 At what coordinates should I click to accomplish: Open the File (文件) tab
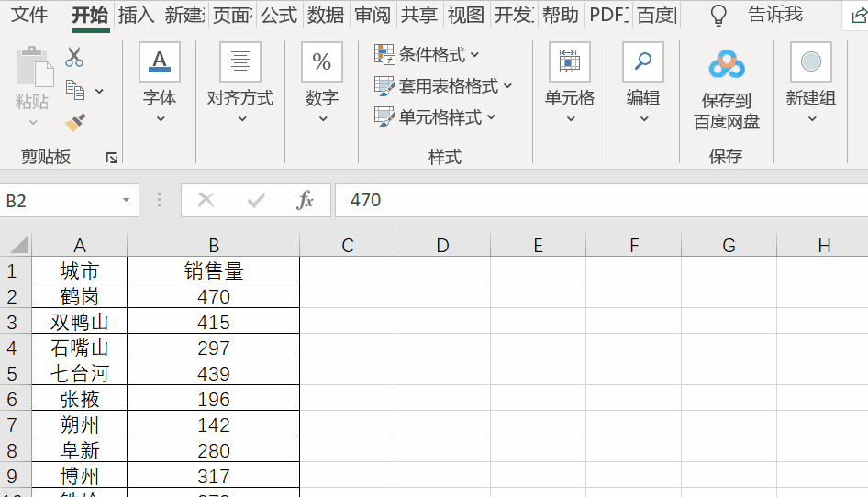point(28,15)
